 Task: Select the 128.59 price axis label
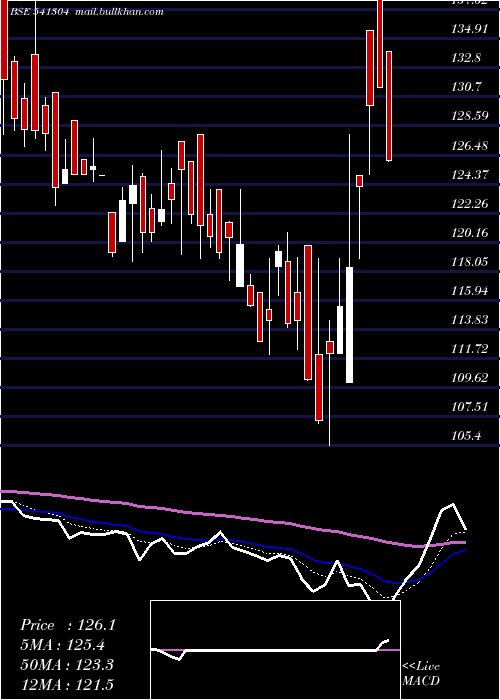(x=469, y=116)
